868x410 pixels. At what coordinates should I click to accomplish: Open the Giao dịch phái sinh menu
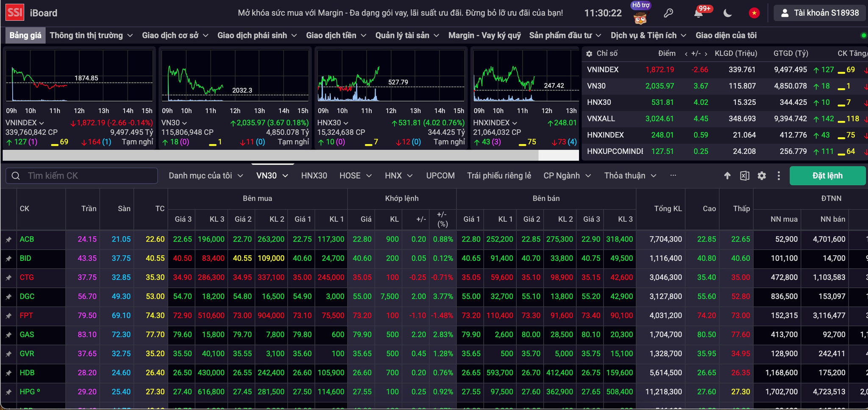(257, 35)
